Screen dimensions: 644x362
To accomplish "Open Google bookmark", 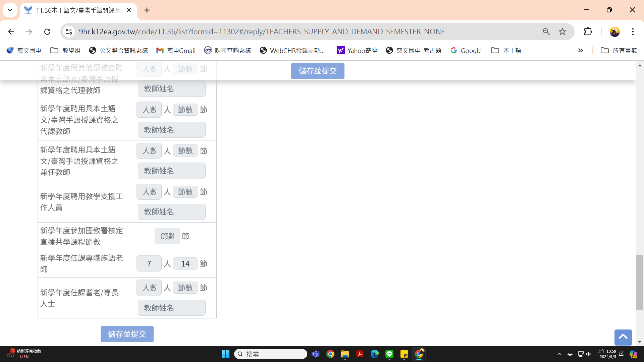I will (466, 50).
